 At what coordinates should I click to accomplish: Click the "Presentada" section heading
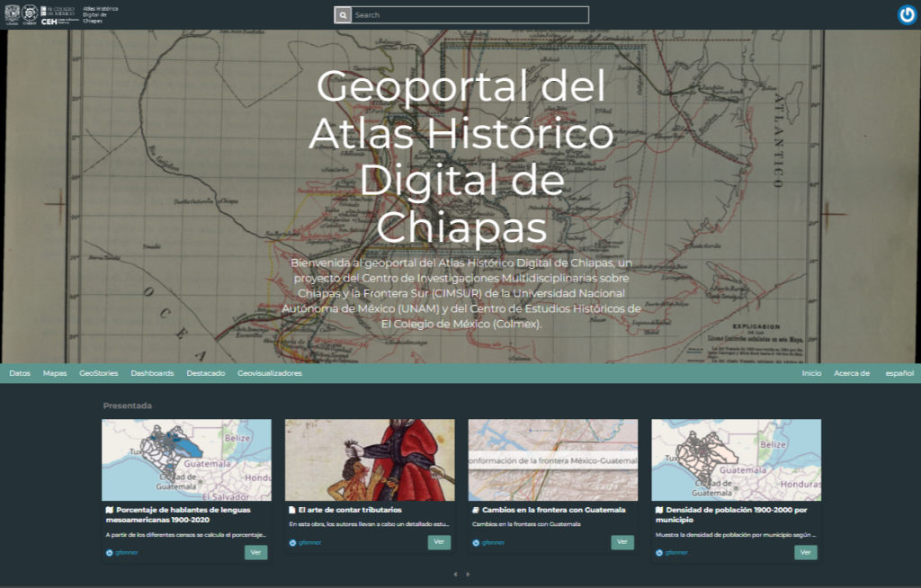pos(128,405)
